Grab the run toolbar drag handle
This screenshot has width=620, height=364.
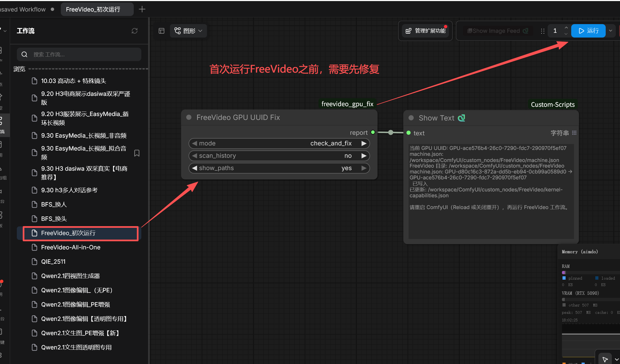pos(543,31)
